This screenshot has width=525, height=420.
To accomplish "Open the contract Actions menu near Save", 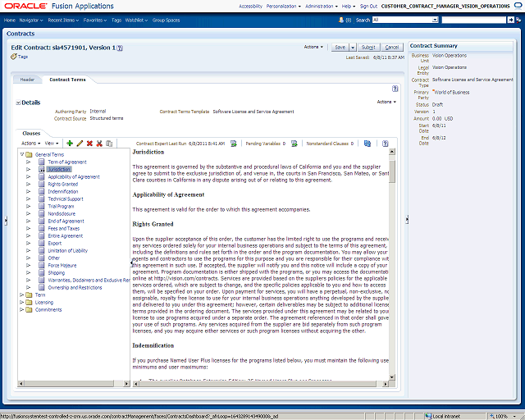I will [x=313, y=47].
